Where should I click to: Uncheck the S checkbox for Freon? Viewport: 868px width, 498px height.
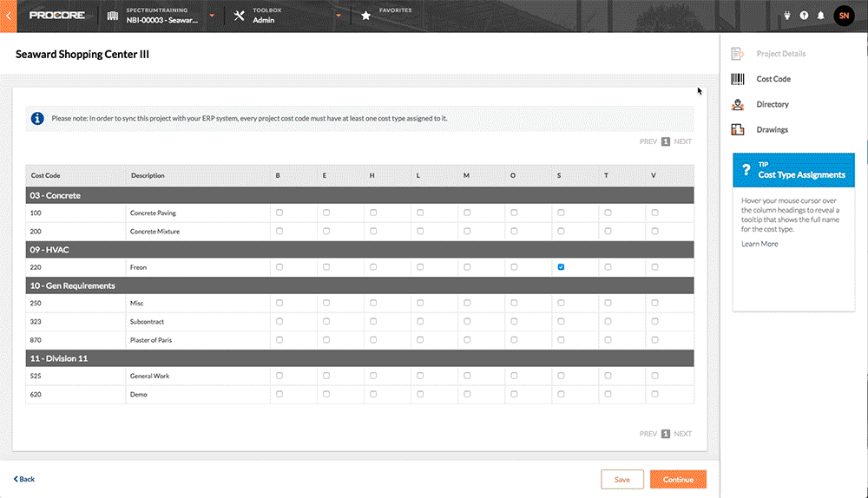coord(561,267)
